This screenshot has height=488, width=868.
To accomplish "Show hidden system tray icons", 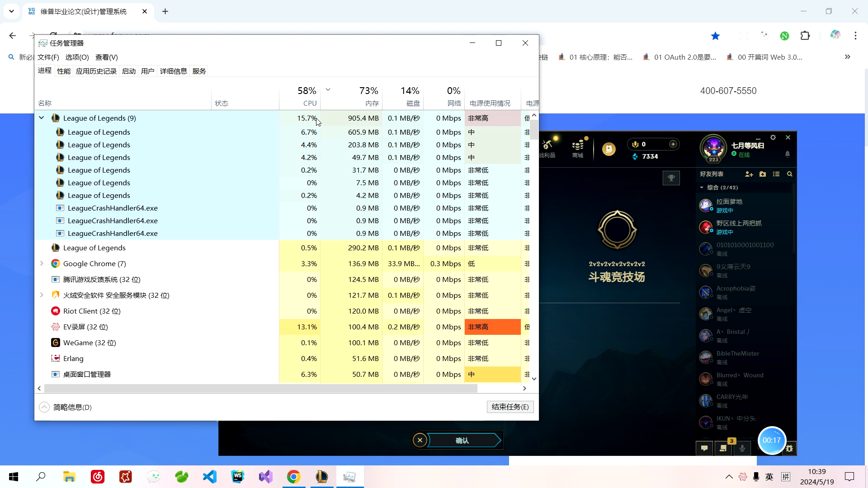I will coord(729,477).
